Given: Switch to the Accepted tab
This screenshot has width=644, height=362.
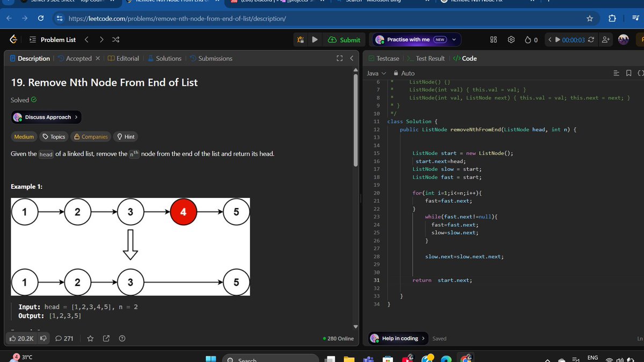Looking at the screenshot, I should (x=75, y=58).
